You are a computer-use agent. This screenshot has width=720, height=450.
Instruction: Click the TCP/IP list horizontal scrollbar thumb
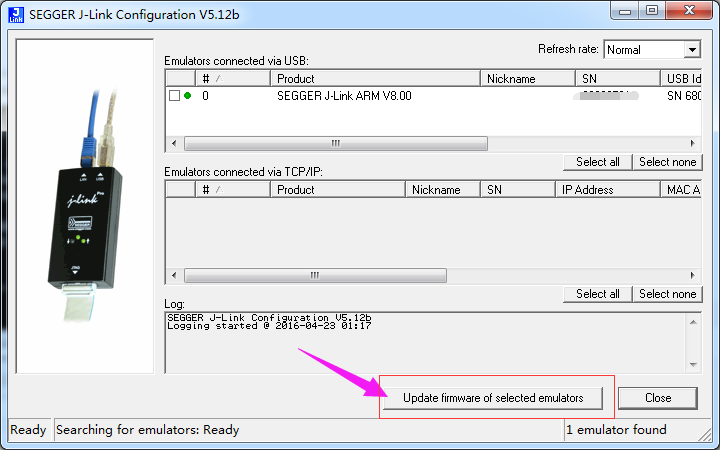tap(315, 276)
